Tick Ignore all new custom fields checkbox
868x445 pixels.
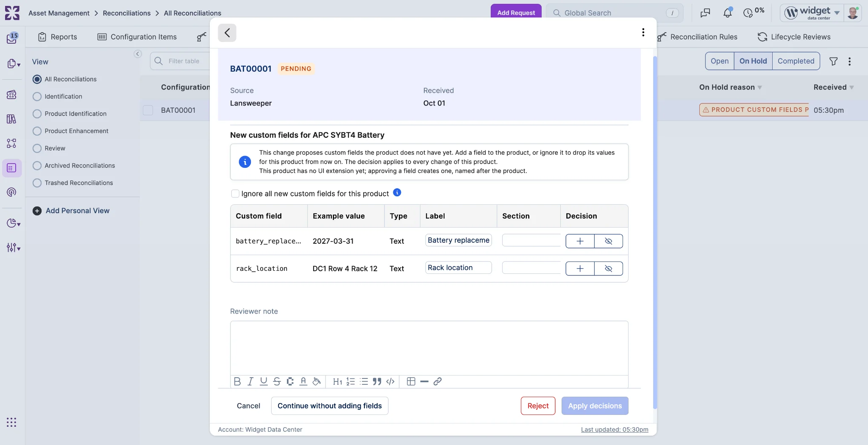click(235, 194)
